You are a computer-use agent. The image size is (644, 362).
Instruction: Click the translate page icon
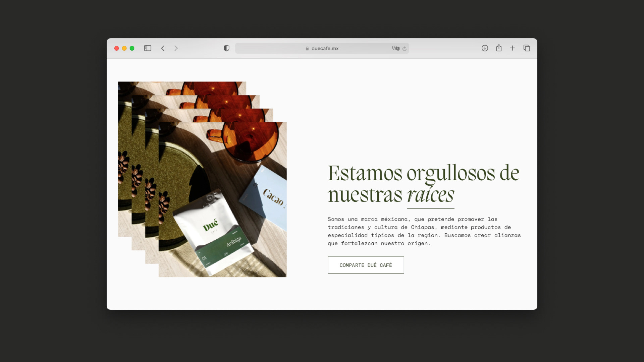click(395, 48)
